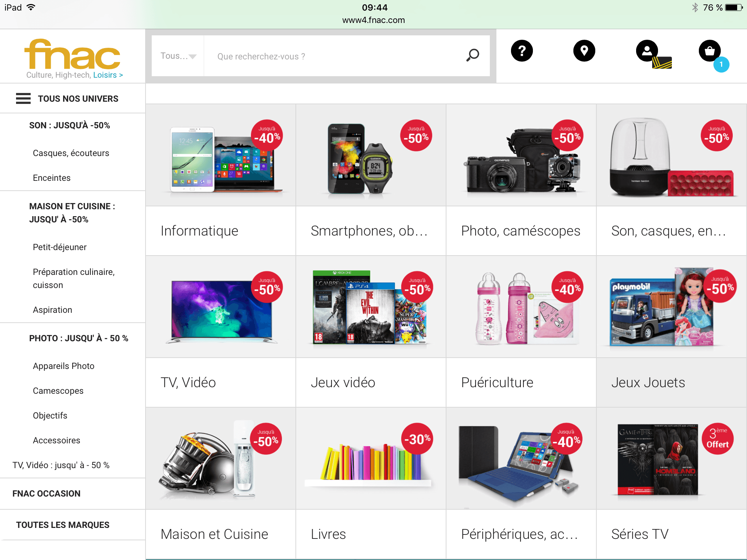
Task: Choose the Séries TV category label
Action: click(640, 534)
